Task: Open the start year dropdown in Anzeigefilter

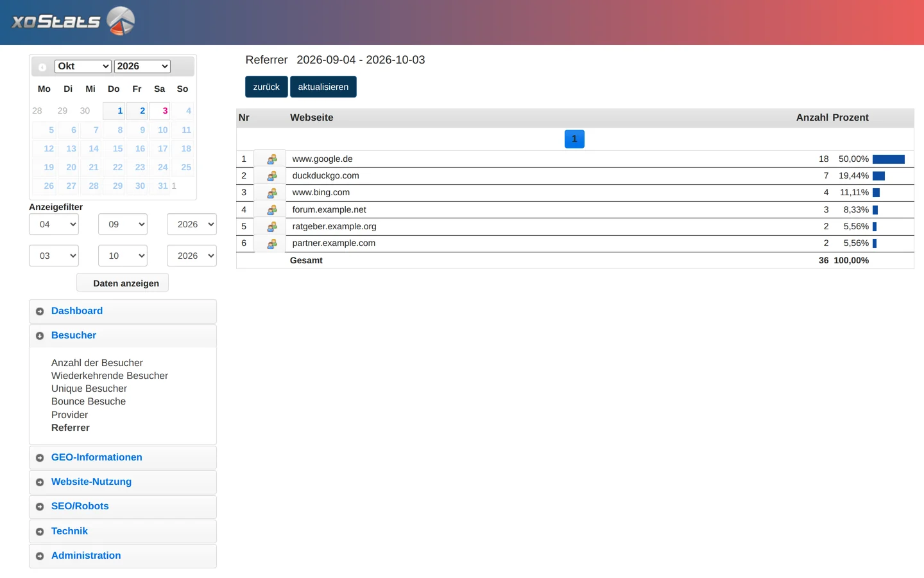Action: pyautogui.click(x=192, y=224)
